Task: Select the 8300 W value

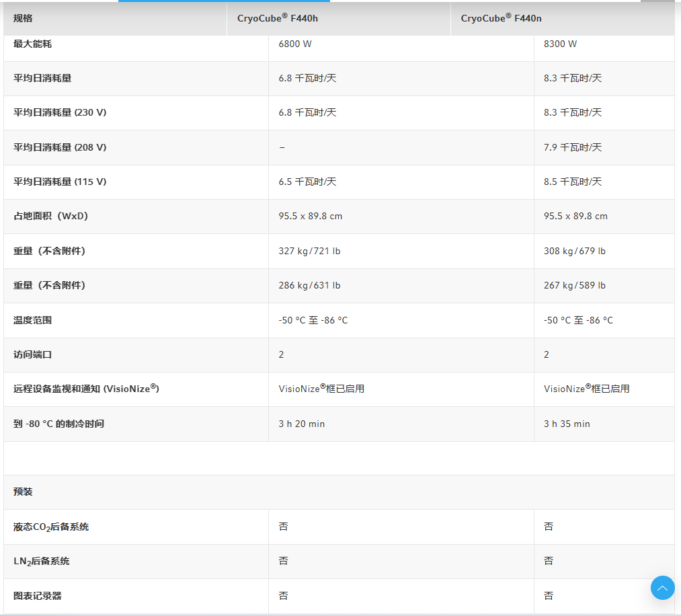Action: point(560,44)
